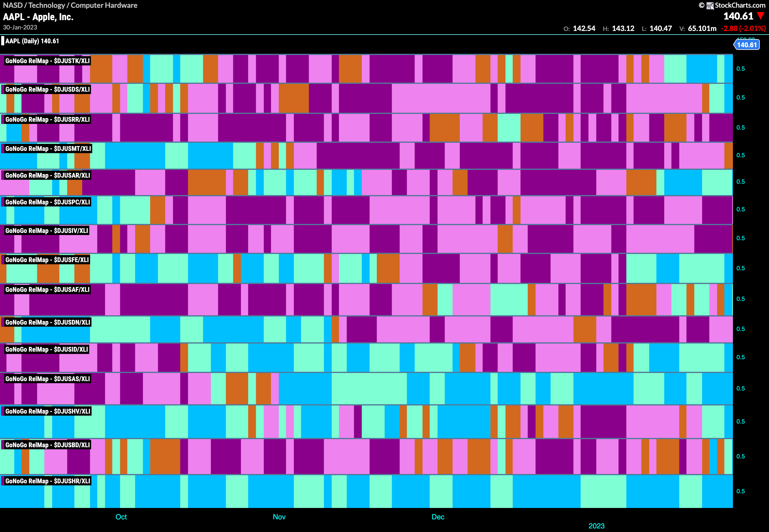
Task: Select GoNoGo RelMap - $DJUSHV/XLI label
Action: (x=48, y=411)
